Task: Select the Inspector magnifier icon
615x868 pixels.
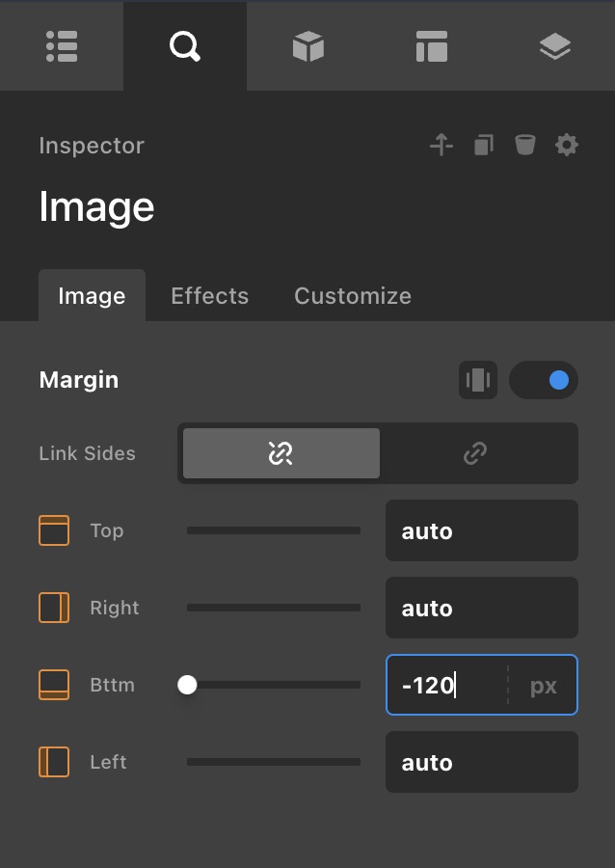Action: coord(184,46)
